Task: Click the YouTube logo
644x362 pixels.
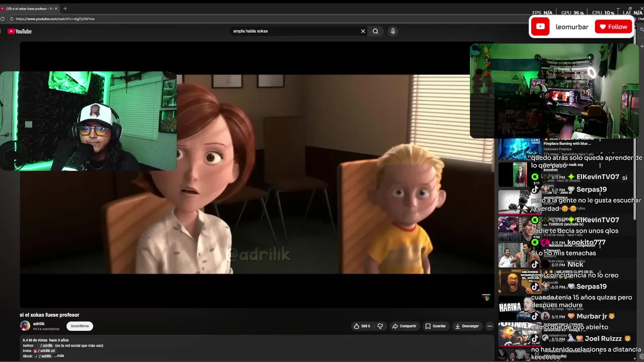Action: pos(20,31)
